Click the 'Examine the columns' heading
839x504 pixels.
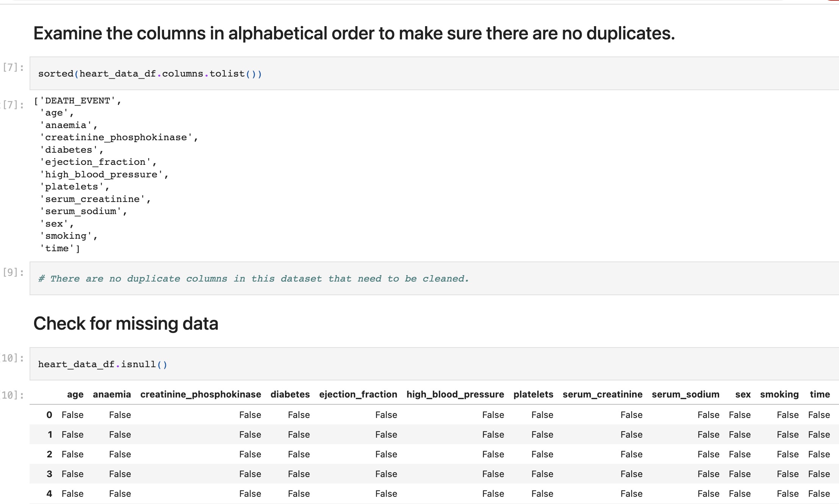coord(354,33)
